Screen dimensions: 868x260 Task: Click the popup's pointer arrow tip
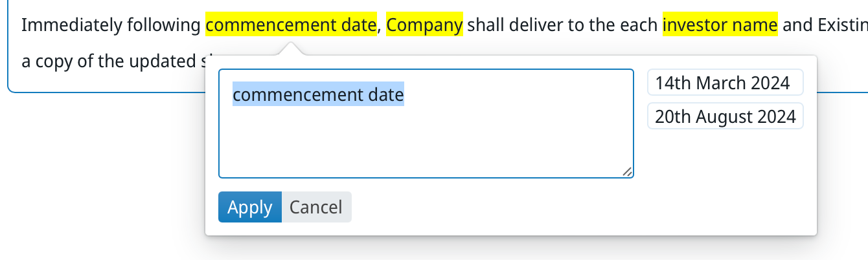pyautogui.click(x=291, y=45)
